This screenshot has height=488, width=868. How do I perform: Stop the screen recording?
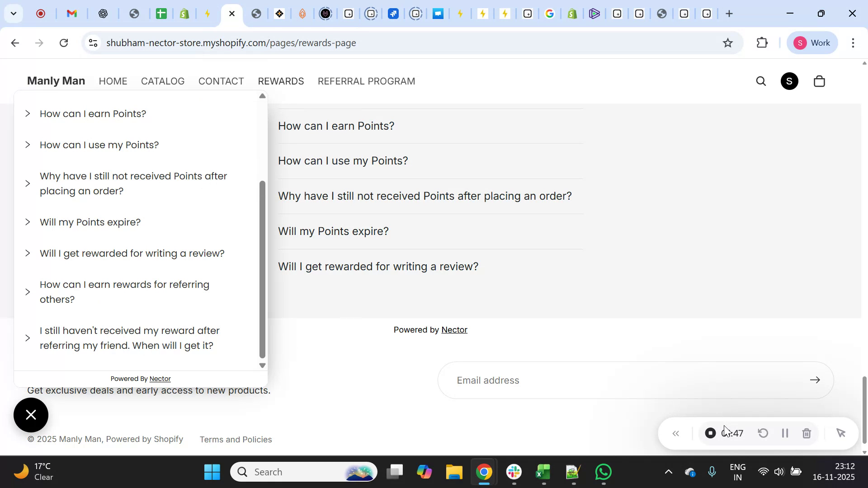[x=710, y=433]
